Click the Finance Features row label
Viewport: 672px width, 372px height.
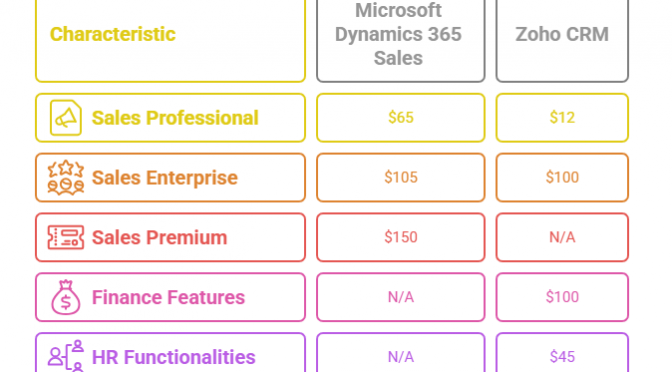pos(170,297)
